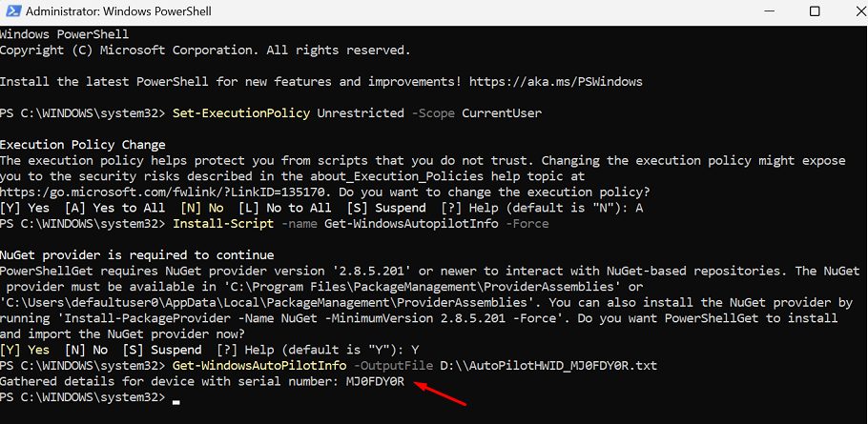
Task: Click the Set-ExecutionPolicy command text
Action: (241, 113)
